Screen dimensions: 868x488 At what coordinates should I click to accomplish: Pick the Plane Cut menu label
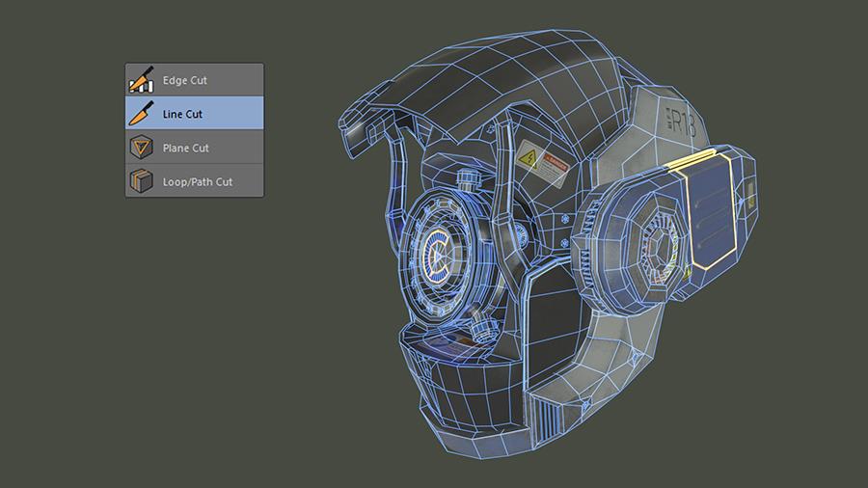tap(185, 148)
